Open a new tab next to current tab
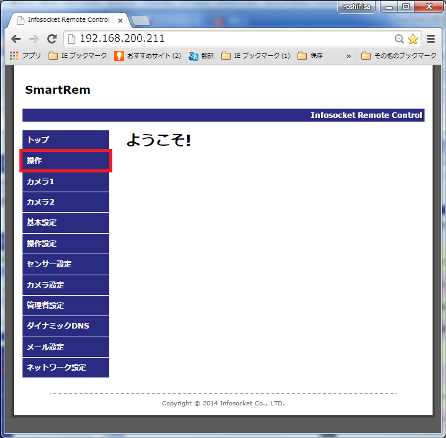The image size is (446, 438). 141,21
